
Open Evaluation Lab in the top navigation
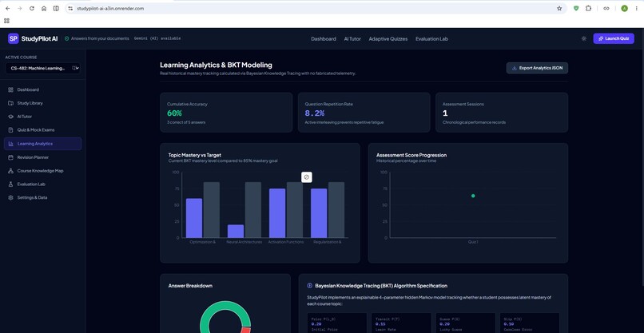coord(431,39)
